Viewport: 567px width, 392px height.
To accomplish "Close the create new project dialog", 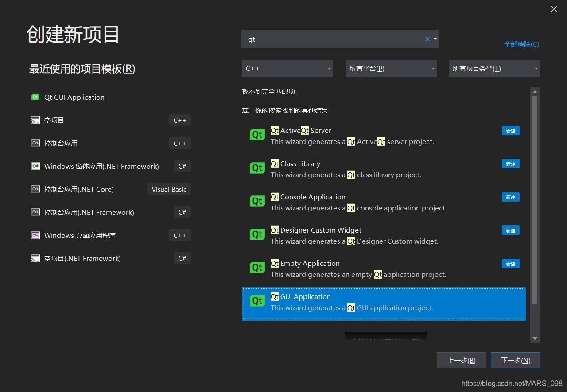I will pos(554,9).
